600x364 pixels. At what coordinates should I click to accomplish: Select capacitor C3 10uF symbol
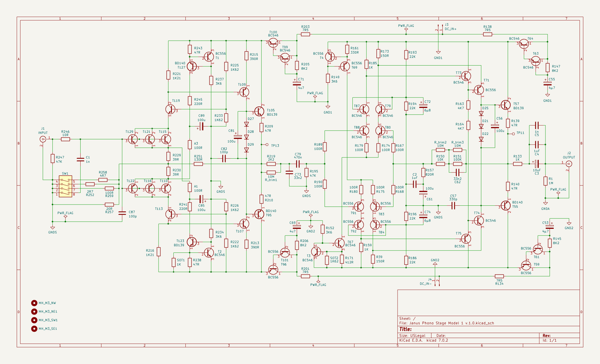537,164
